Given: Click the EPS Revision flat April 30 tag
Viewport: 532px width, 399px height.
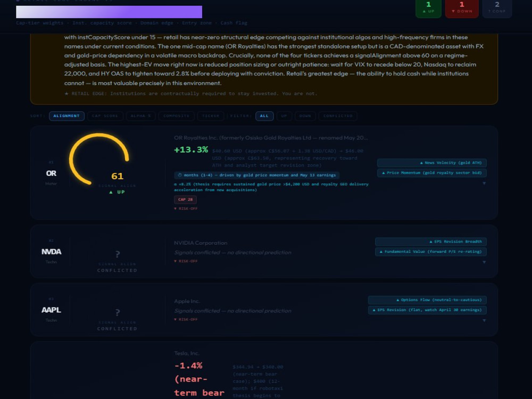Looking at the screenshot, I should (x=427, y=310).
